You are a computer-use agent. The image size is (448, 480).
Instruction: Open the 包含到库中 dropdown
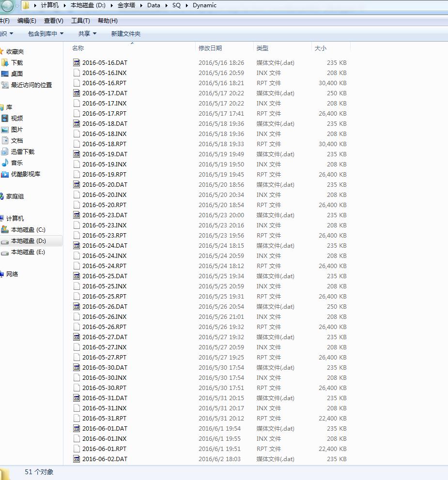coord(46,33)
